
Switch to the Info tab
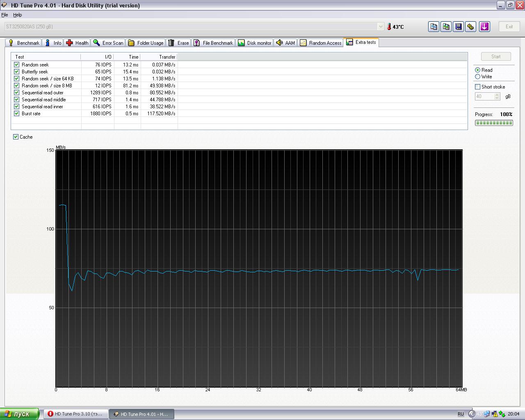pos(53,43)
